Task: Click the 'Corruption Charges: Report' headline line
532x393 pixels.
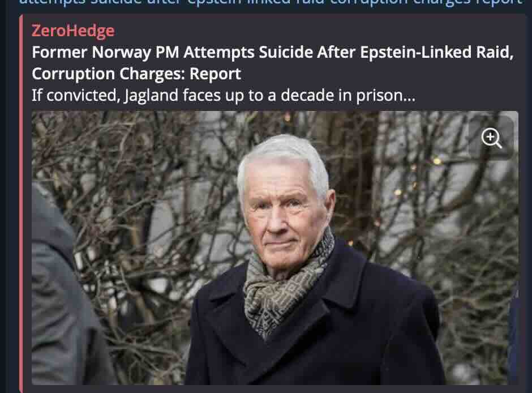Action: pos(136,74)
